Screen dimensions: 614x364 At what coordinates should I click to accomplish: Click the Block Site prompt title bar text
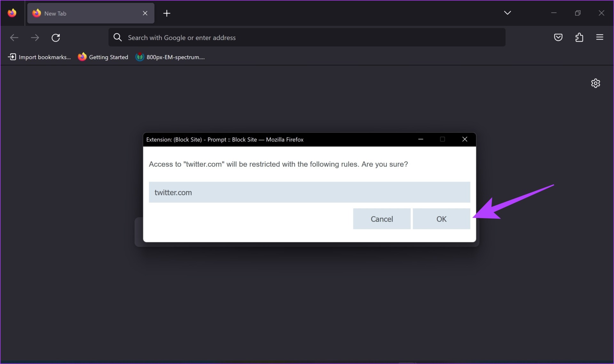tap(225, 139)
